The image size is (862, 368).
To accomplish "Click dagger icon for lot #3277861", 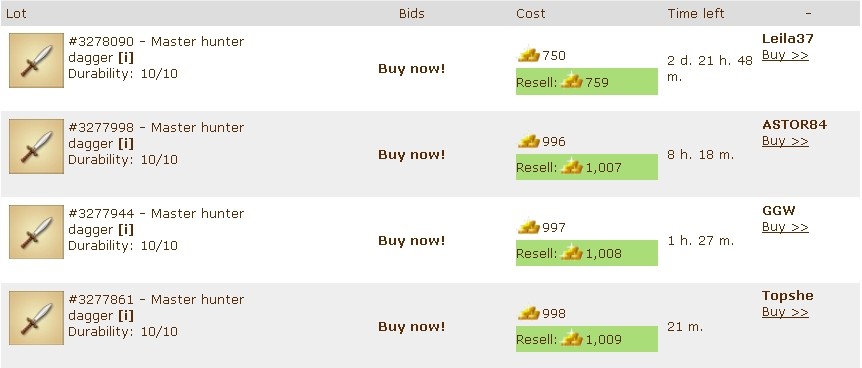I will (x=36, y=318).
